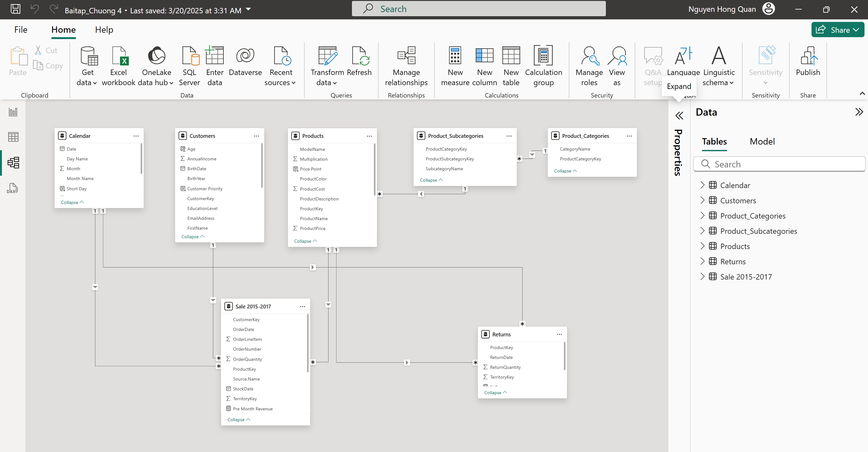Switch to Tables tab in Data pane
The width and height of the screenshot is (868, 452).
coord(714,141)
